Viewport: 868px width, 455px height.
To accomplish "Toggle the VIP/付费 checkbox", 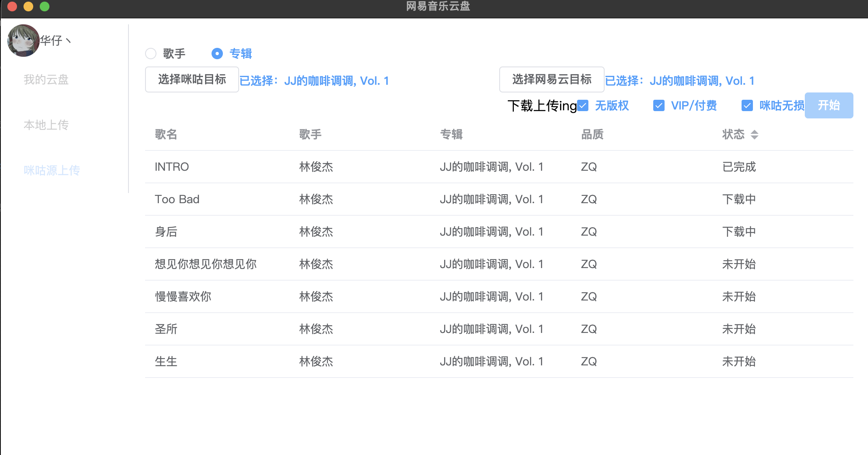I will [658, 105].
